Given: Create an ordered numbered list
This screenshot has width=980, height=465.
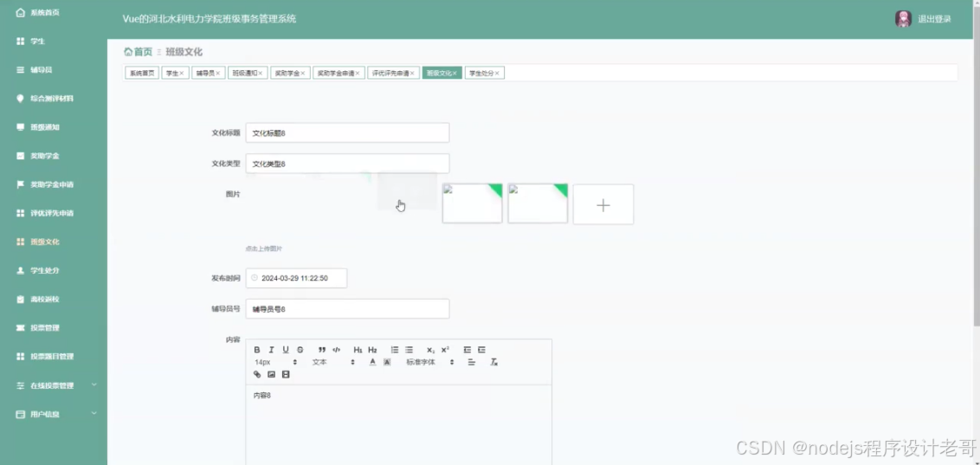Looking at the screenshot, I should 395,350.
